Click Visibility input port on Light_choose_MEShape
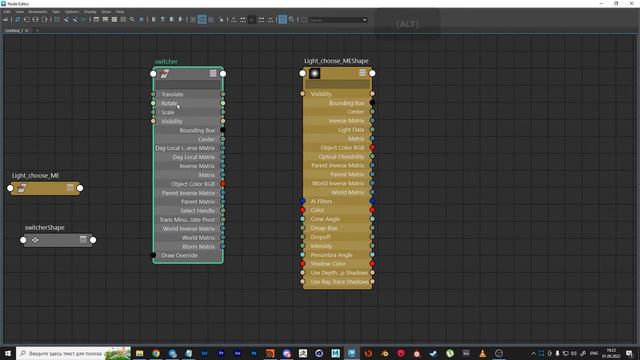This screenshot has width=640, height=360. pos(302,94)
